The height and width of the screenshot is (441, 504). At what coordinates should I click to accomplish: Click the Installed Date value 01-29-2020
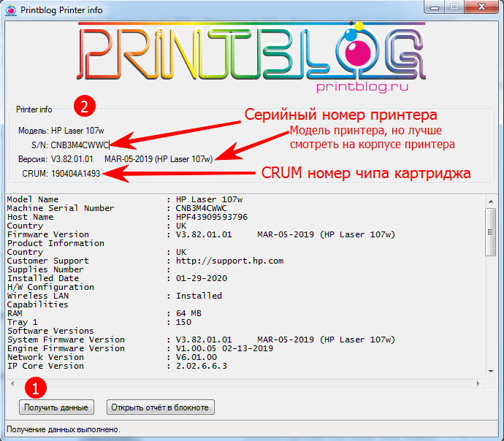[x=202, y=278]
